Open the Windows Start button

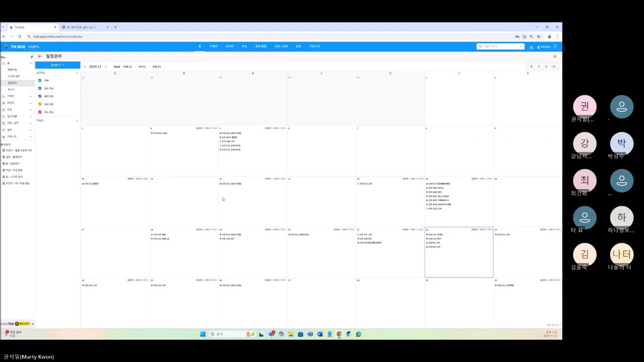(x=203, y=334)
